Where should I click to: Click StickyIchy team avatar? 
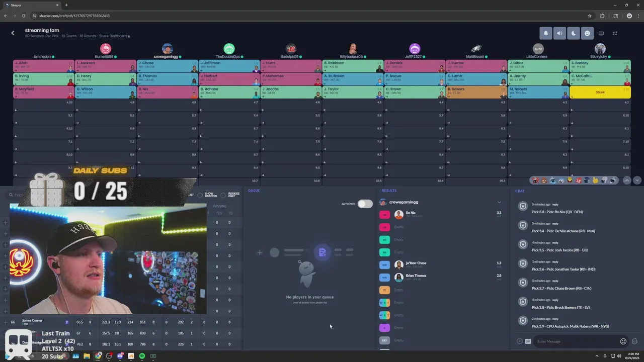[600, 49]
